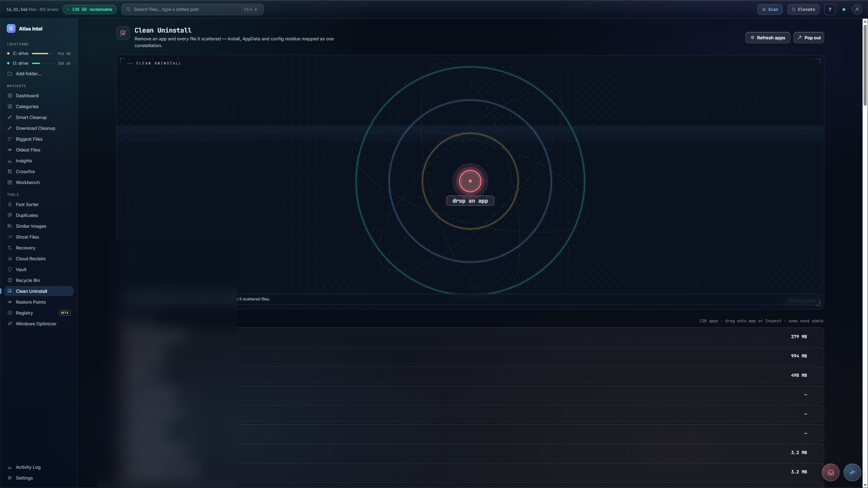Click the C: drive usage bar
The width and height of the screenshot is (868, 488).
(x=43, y=54)
